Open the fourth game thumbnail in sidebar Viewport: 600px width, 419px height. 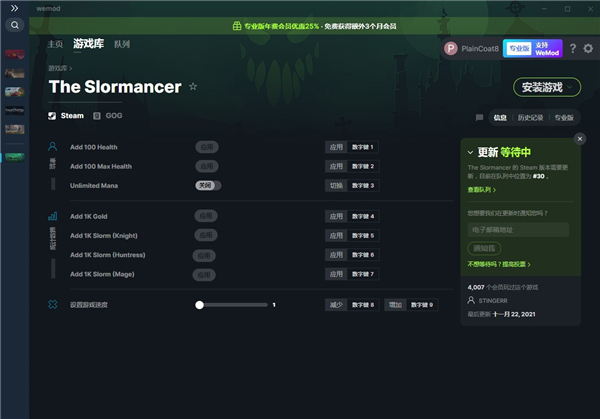pos(15,110)
